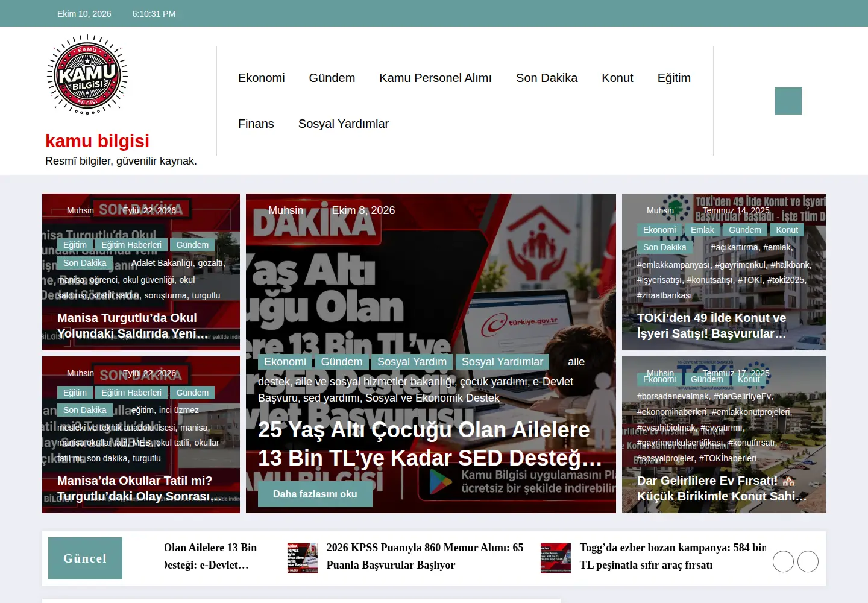This screenshot has height=603, width=868.
Task: Click Emlak tag on the TOKİ card
Action: 702,230
